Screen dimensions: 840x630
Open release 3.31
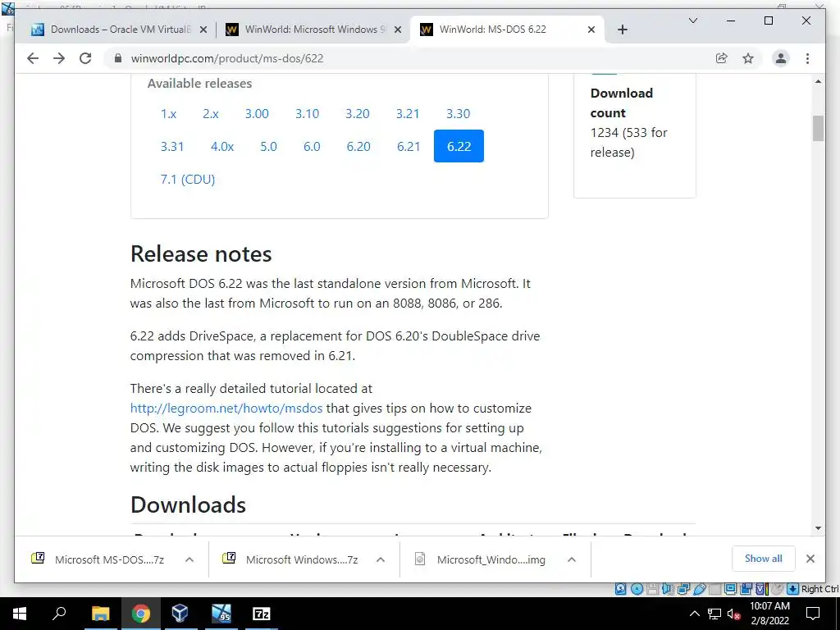[172, 146]
